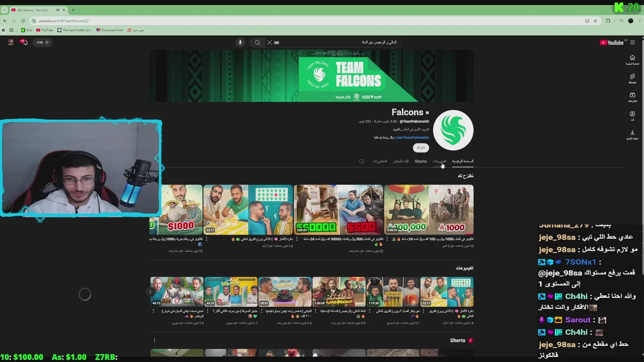Open 'Download Now!' bookmark

click(110, 30)
